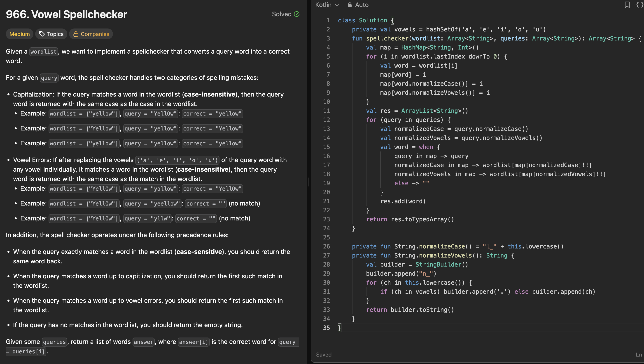
Task: Click line number 26 in gutter
Action: [x=326, y=246]
